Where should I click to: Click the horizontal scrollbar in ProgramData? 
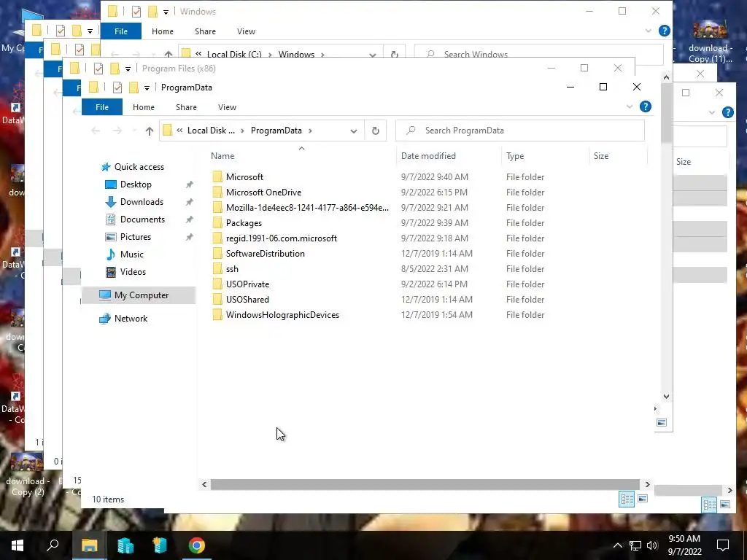(425, 484)
